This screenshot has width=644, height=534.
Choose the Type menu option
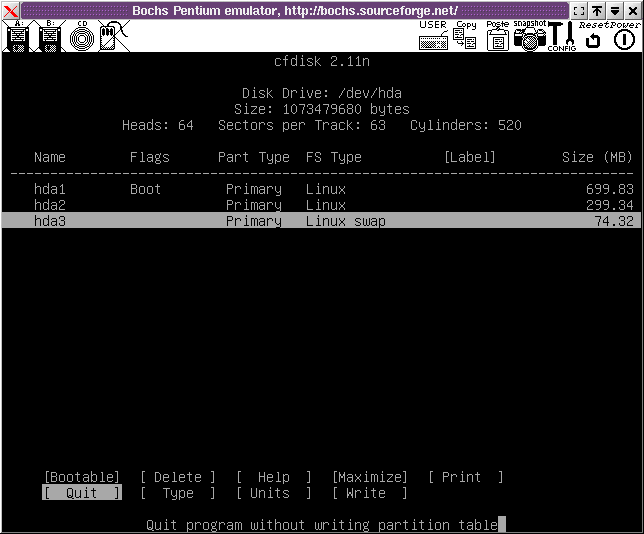click(178, 493)
